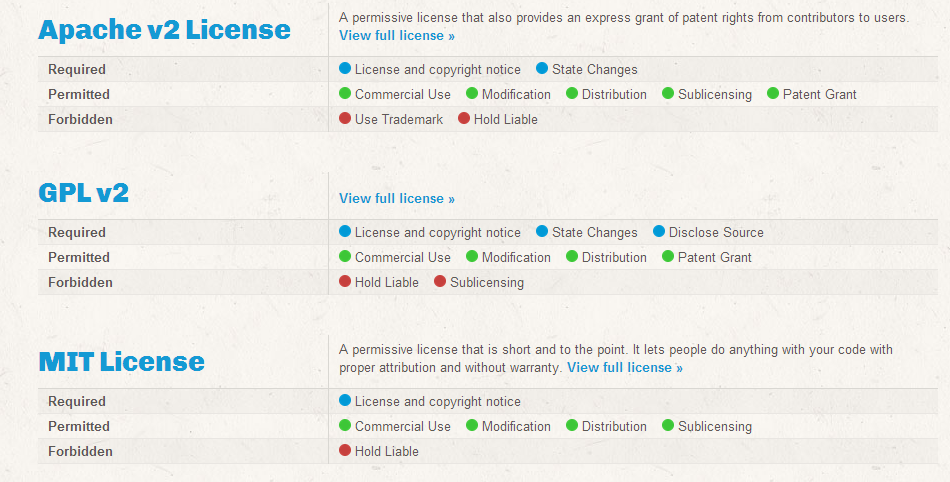Screen dimensions: 950x482
Task: Click blue dot beside Apache 'State Changes'
Action: tap(542, 69)
